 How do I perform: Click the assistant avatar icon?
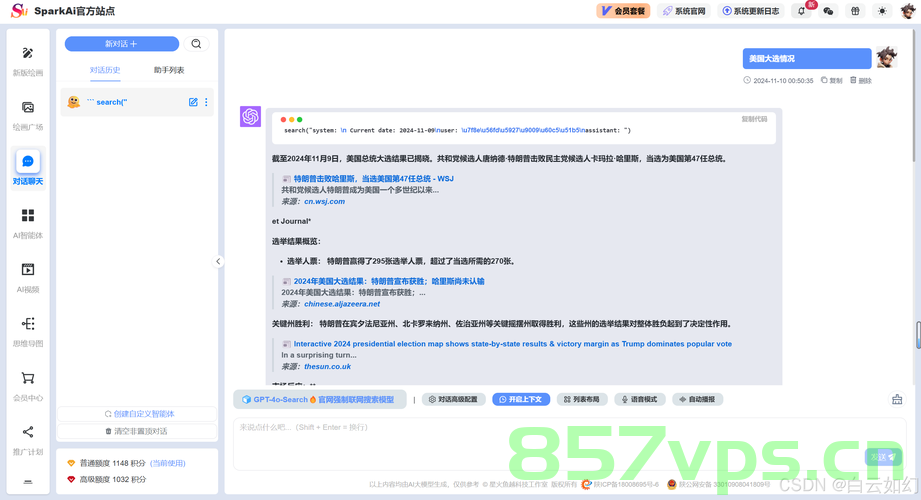250,116
